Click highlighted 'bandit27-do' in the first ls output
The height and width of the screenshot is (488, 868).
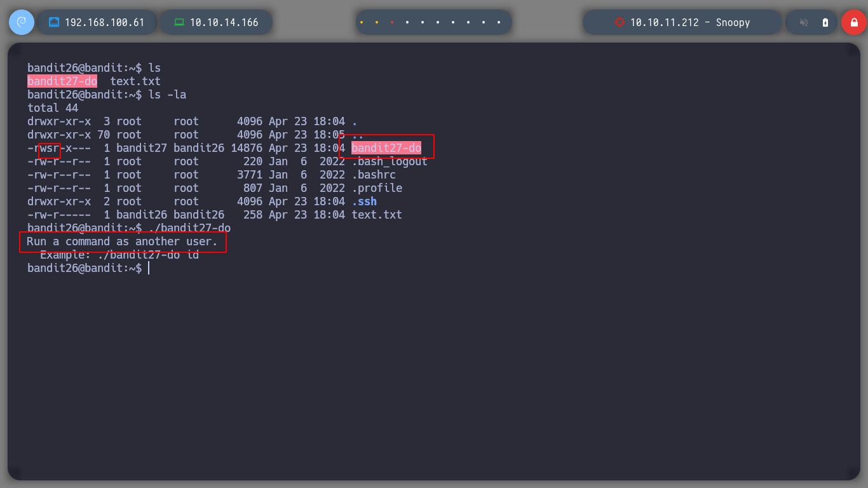pyautogui.click(x=62, y=81)
